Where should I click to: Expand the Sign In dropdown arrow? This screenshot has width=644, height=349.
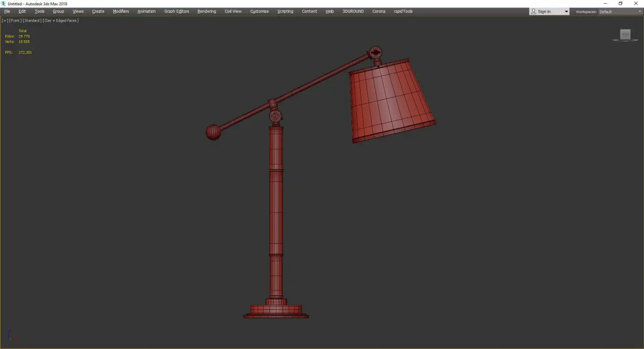(566, 11)
